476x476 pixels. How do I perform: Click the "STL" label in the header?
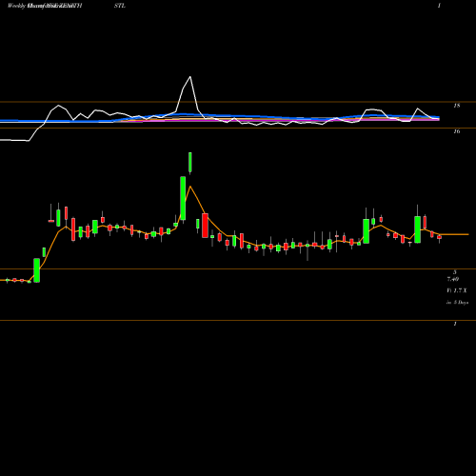pos(120,6)
